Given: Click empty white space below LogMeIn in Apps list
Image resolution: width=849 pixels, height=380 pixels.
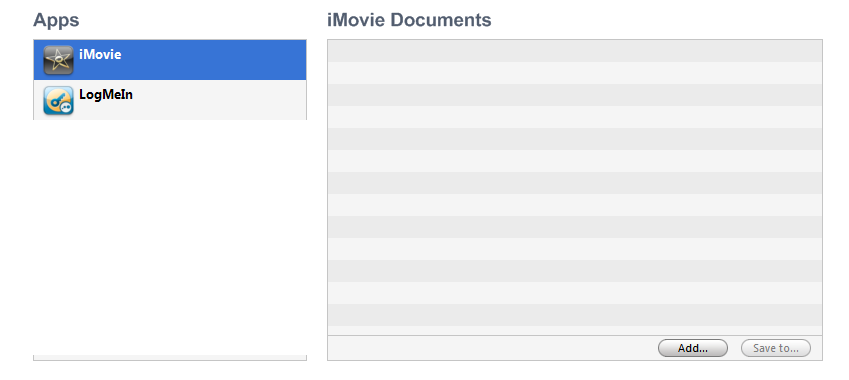Looking at the screenshot, I should pyautogui.click(x=169, y=235).
